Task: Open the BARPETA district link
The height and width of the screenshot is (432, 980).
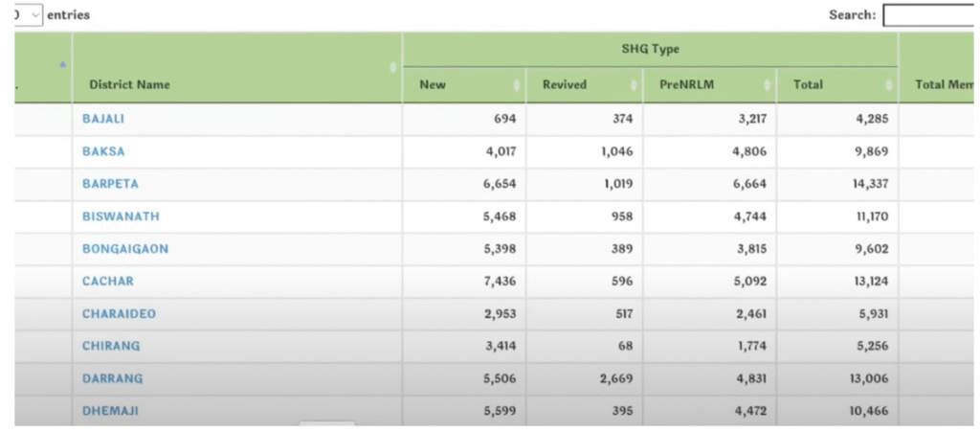Action: (x=110, y=184)
